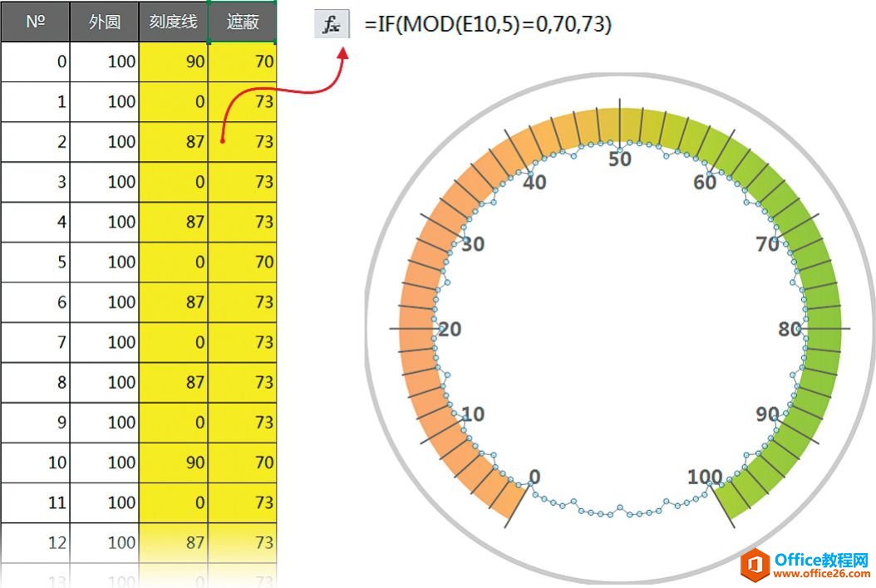Image resolution: width=876 pixels, height=588 pixels.
Task: Select the № column header
Action: (35, 22)
